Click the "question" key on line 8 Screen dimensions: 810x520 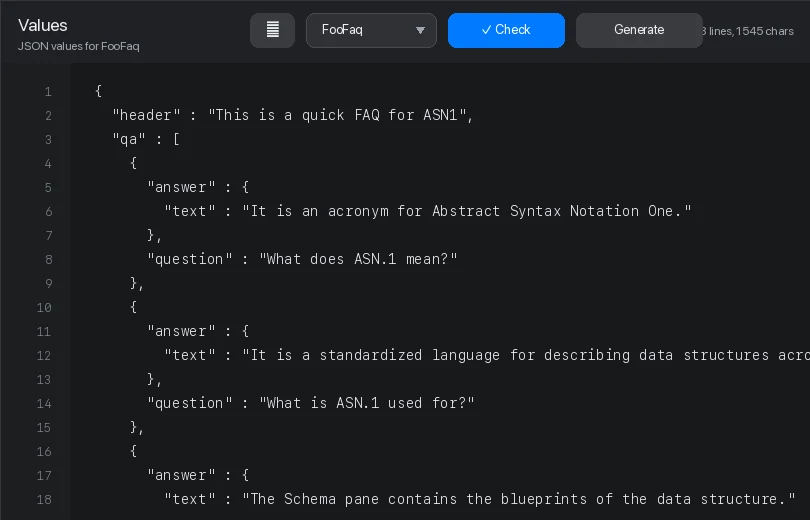tap(190, 259)
